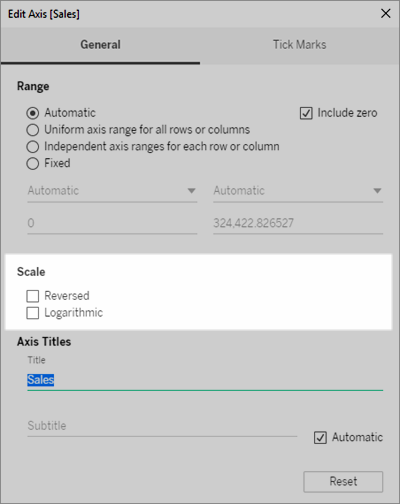Select the General tab
Viewport: 400px width, 504px height.
(x=100, y=45)
